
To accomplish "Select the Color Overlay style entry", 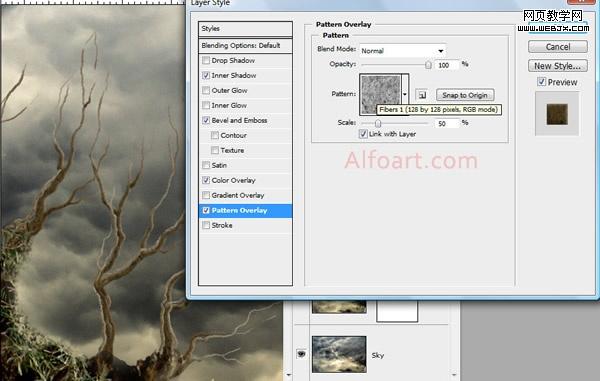I will pos(233,180).
